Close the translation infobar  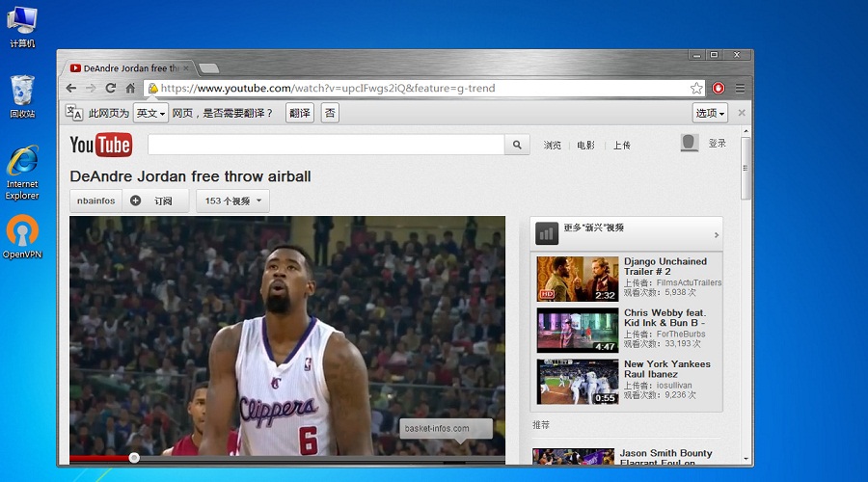coord(742,113)
